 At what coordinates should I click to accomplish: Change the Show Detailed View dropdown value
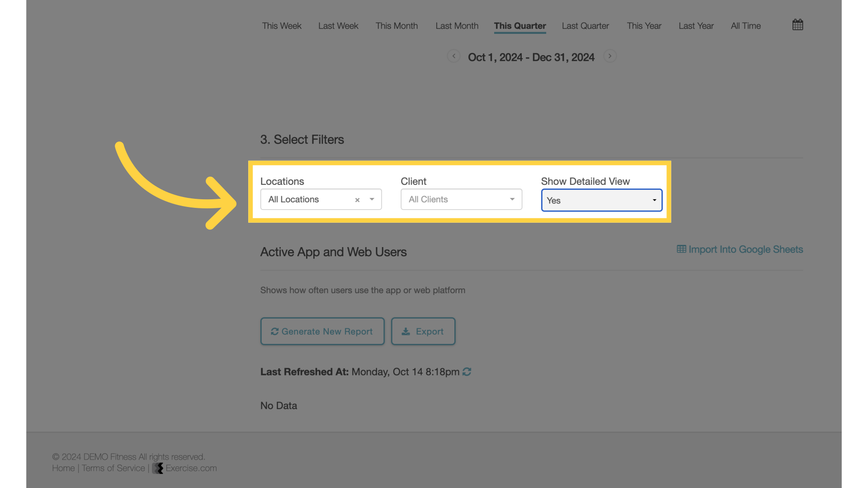coord(600,200)
